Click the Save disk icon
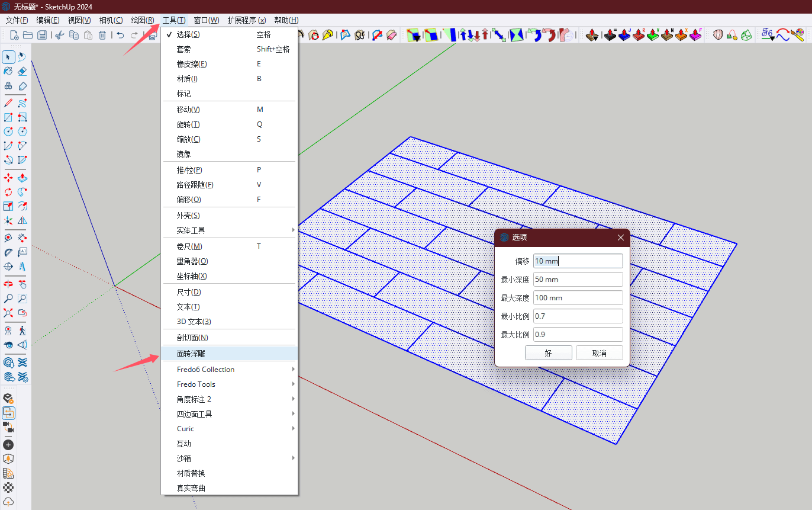Image resolution: width=812 pixels, height=510 pixels. tap(42, 36)
